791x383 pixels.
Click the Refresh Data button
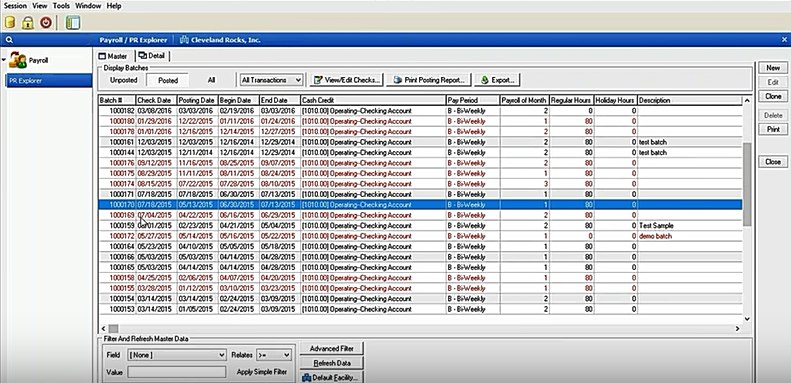coord(331,363)
